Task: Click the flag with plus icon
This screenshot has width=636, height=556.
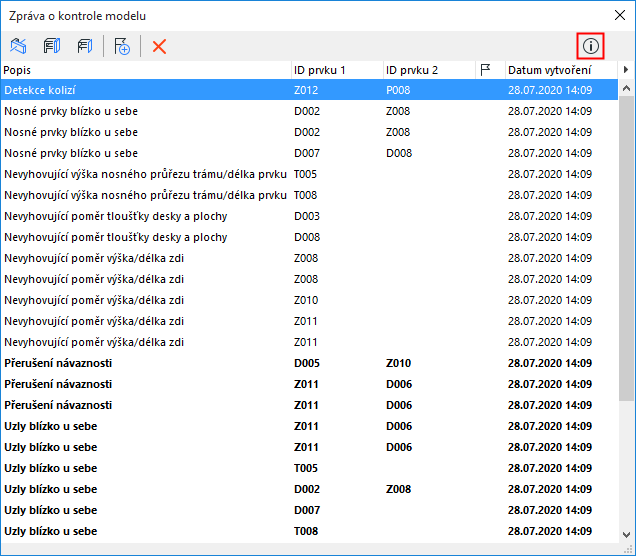Action: click(122, 46)
